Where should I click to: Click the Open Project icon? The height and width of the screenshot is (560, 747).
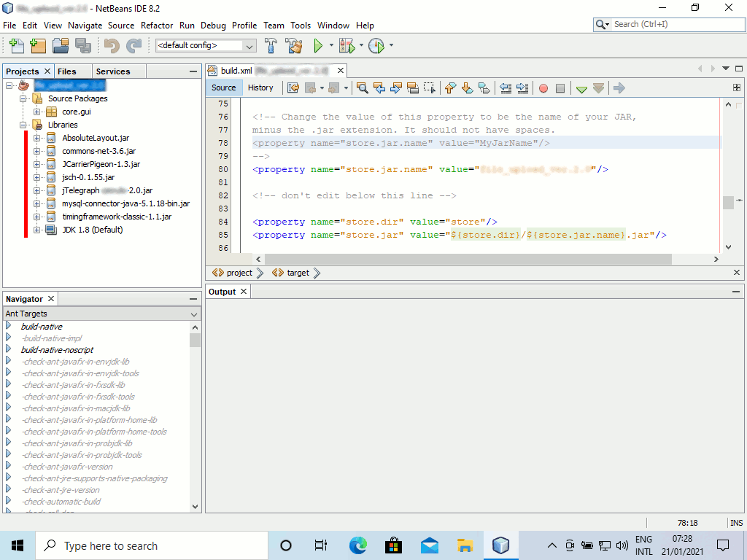[61, 46]
